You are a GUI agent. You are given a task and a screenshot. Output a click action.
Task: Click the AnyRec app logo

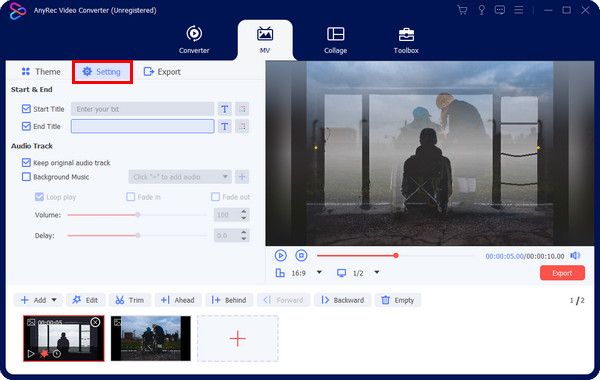click(18, 11)
